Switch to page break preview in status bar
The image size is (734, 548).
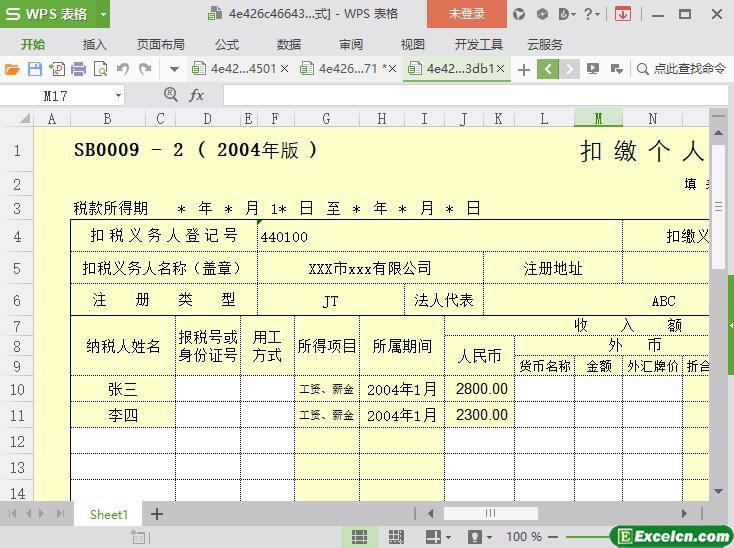[x=396, y=537]
